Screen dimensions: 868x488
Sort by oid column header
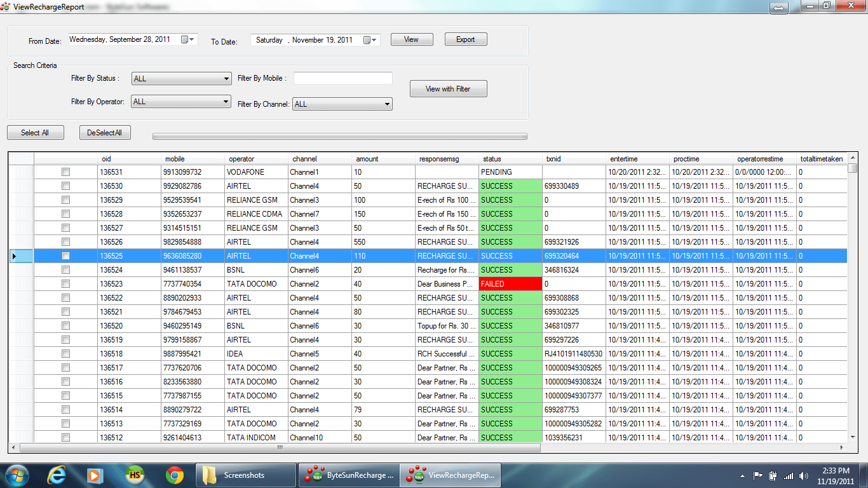[x=130, y=159]
